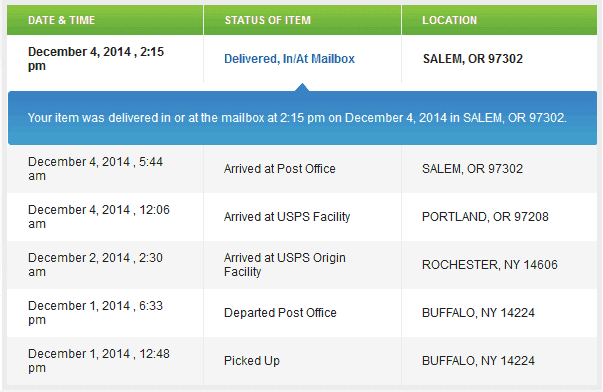
Task: Click the December 1, 12:48 pm entry
Action: point(99,361)
